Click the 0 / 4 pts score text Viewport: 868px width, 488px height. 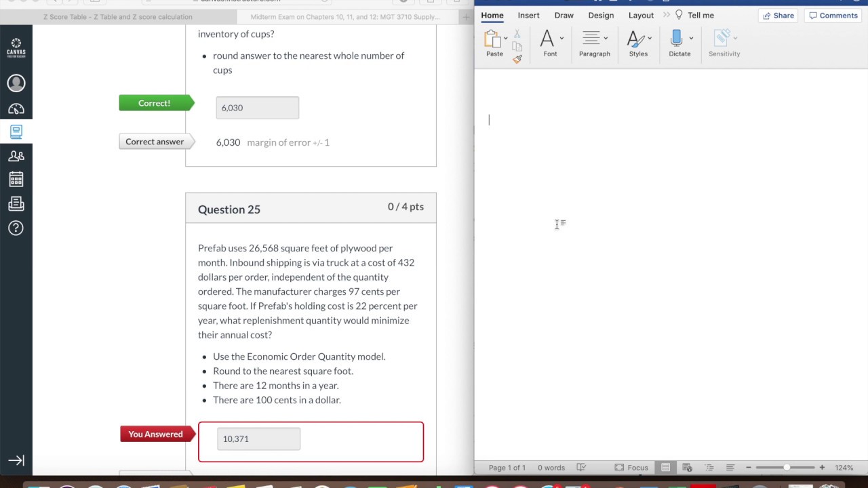tap(406, 207)
